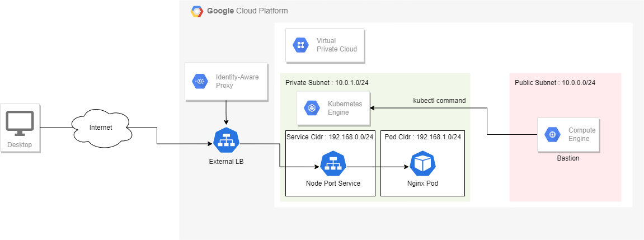Click the 'kubectl command' arrow label

[x=439, y=101]
